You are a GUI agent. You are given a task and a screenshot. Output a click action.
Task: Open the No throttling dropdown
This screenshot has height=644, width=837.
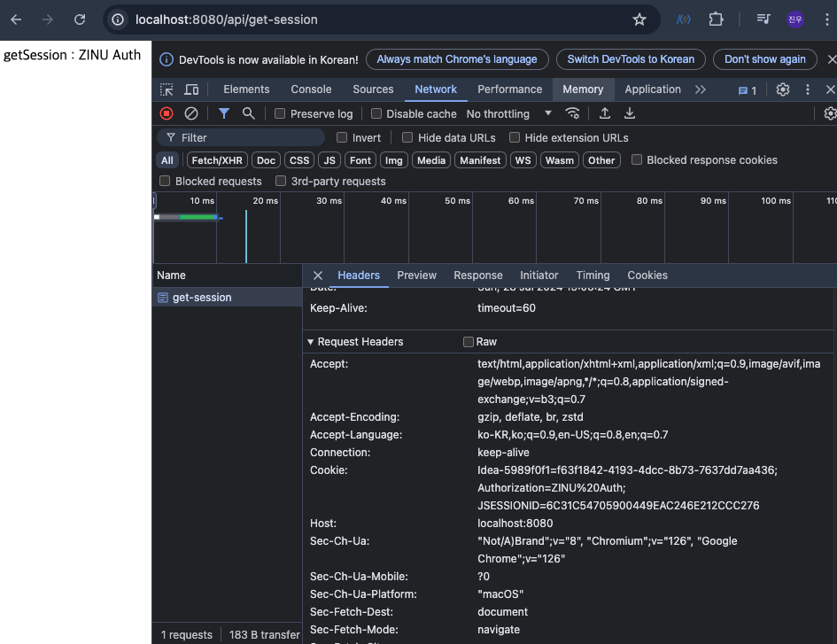tap(508, 113)
